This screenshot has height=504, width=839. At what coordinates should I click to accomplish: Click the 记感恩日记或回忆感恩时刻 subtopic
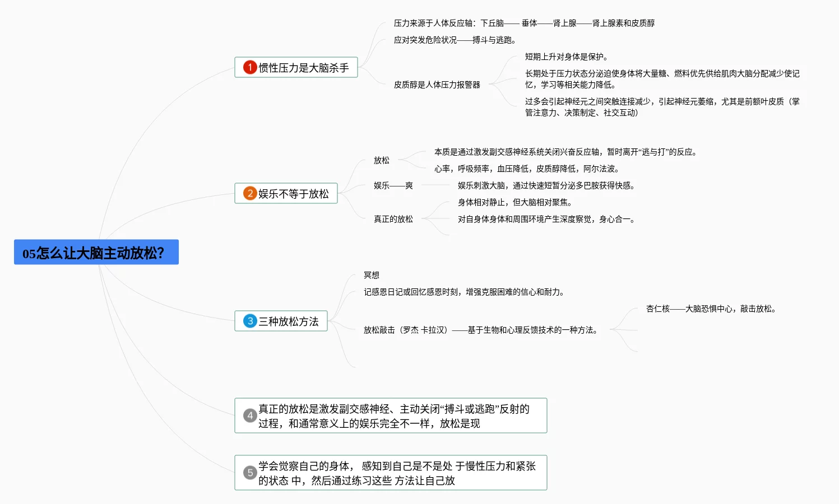point(463,292)
